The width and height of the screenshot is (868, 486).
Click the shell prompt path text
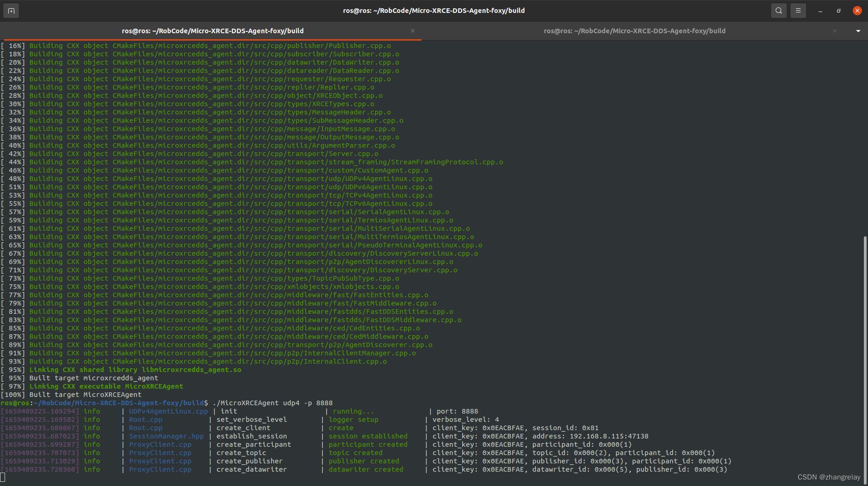(119, 403)
